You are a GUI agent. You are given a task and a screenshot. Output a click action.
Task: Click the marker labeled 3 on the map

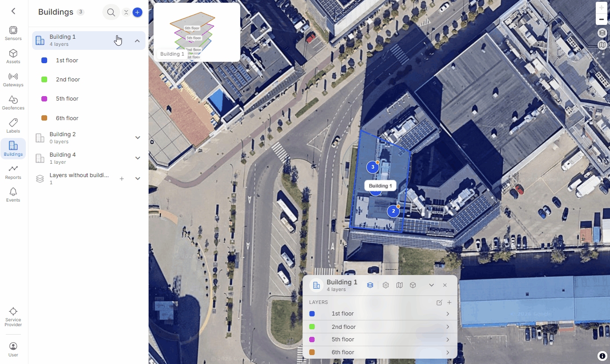(x=372, y=167)
